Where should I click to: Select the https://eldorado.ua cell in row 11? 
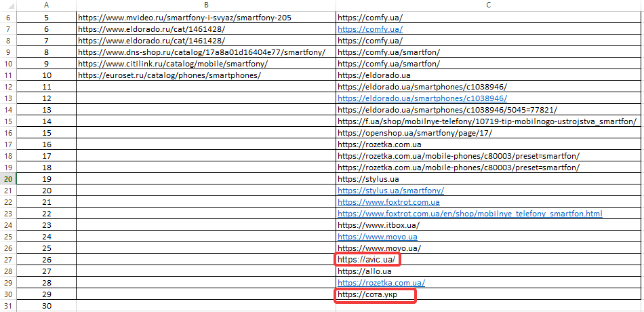(489, 75)
